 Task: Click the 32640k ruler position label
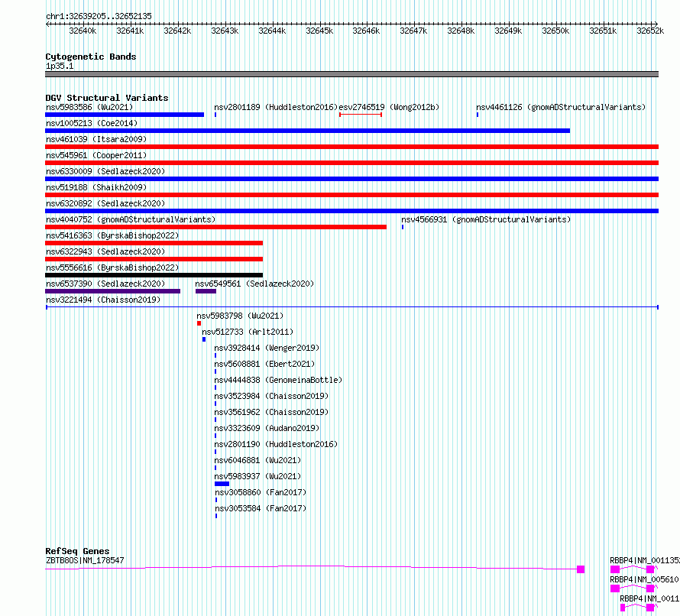coord(83,31)
